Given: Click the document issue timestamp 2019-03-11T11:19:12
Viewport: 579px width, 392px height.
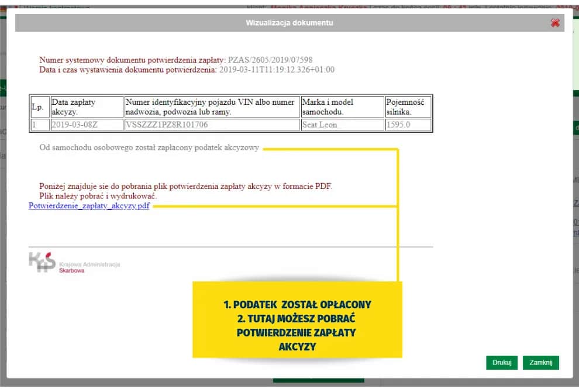Looking at the screenshot, I should tap(277, 69).
